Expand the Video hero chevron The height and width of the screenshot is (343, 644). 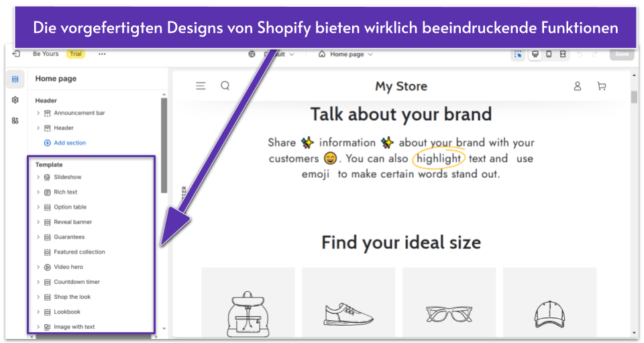pyautogui.click(x=38, y=267)
